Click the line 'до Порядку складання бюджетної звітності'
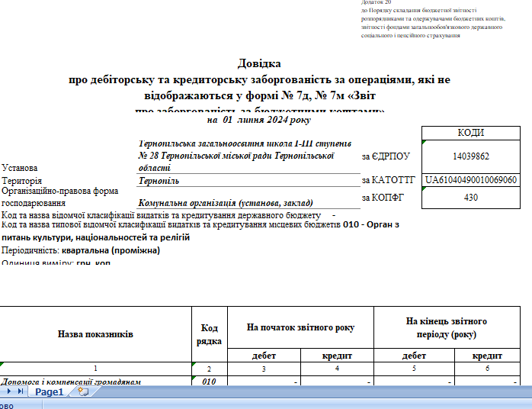532x409 pixels. point(418,11)
